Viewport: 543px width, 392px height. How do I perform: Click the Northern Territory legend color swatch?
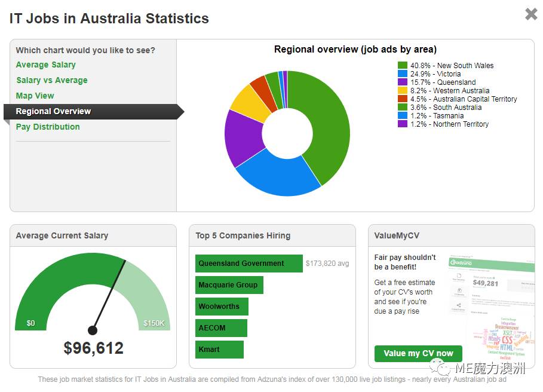click(403, 124)
